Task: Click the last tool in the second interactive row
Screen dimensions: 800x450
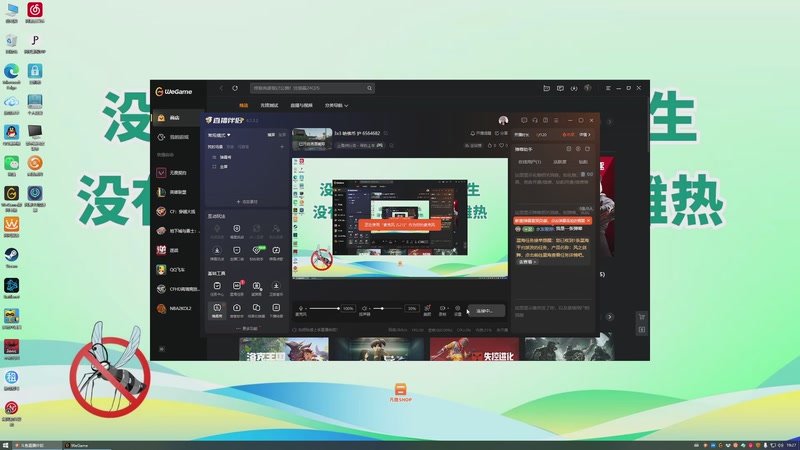Action: [x=276, y=253]
